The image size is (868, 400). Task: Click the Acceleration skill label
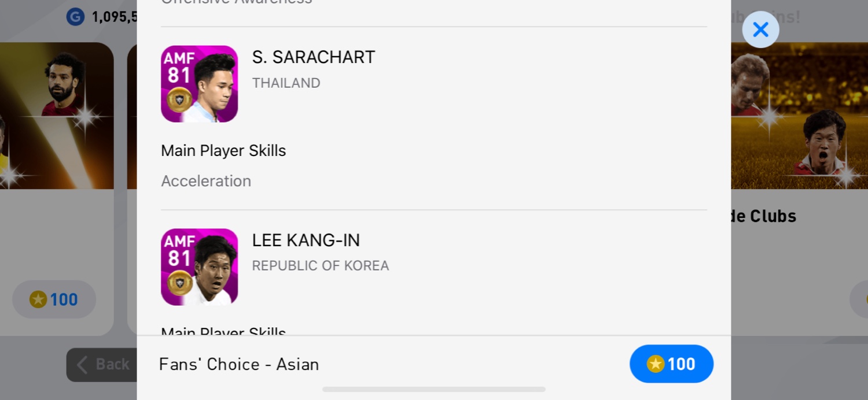(206, 182)
